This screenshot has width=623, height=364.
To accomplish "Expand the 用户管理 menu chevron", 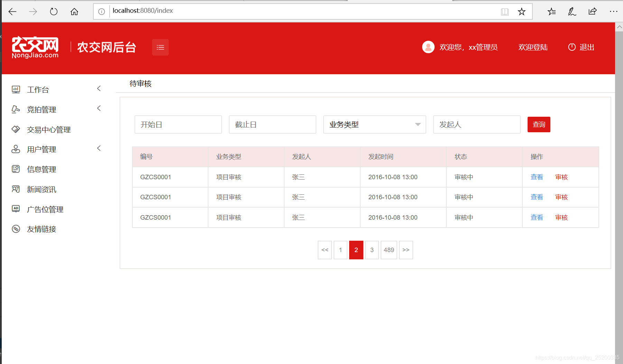I will click(99, 149).
